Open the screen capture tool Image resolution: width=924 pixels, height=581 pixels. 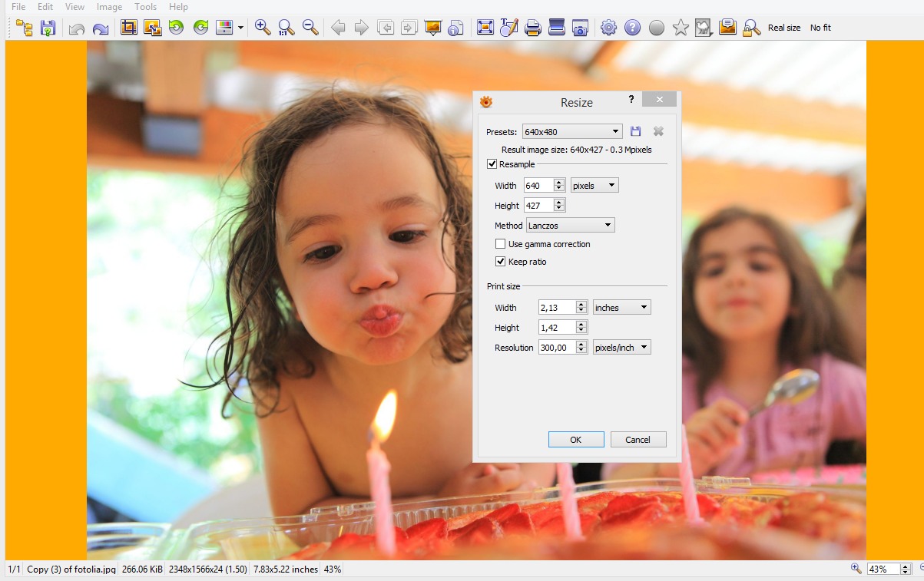pyautogui.click(x=580, y=28)
